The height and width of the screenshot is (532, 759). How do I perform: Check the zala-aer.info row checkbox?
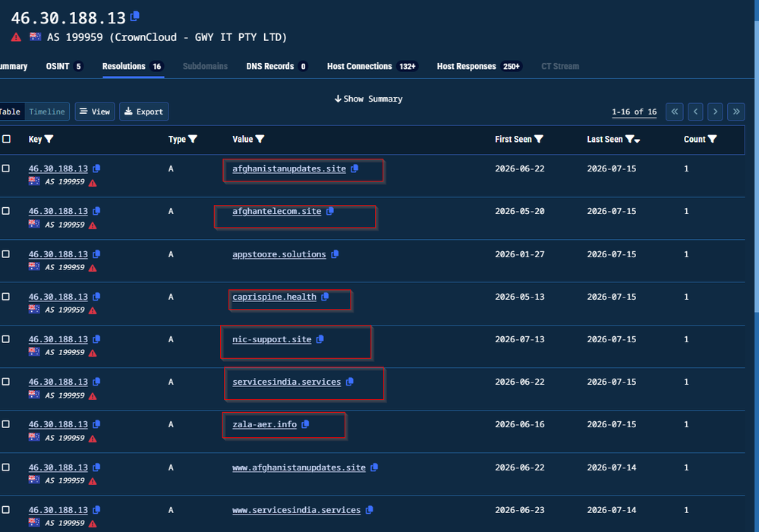6,424
